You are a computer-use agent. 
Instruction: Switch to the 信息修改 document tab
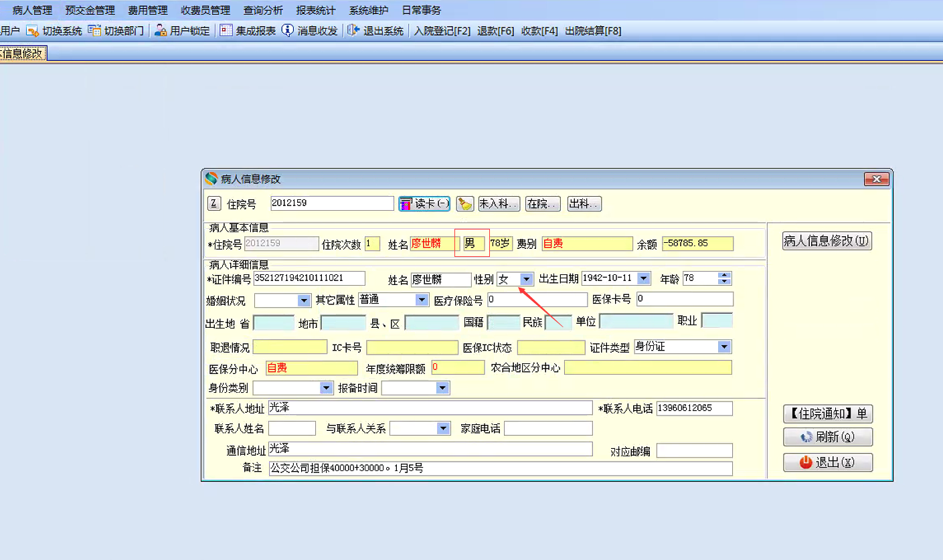[23, 54]
